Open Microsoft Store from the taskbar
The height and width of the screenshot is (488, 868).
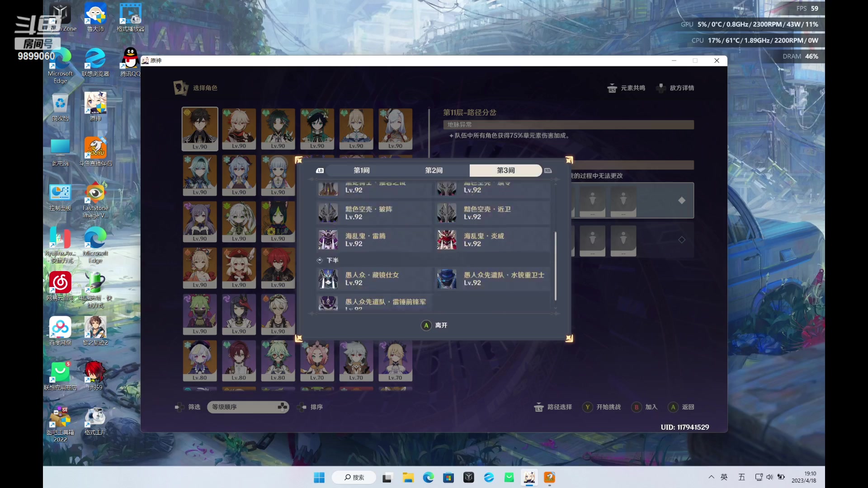tap(448, 477)
